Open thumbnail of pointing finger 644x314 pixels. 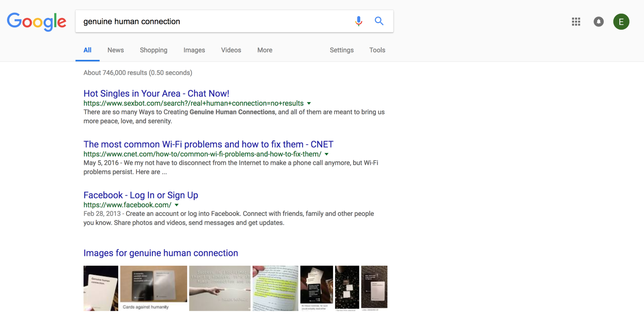coord(220,288)
